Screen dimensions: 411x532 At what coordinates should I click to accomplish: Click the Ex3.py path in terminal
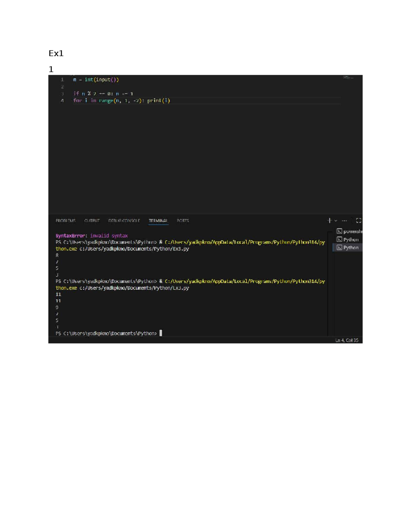(134, 249)
